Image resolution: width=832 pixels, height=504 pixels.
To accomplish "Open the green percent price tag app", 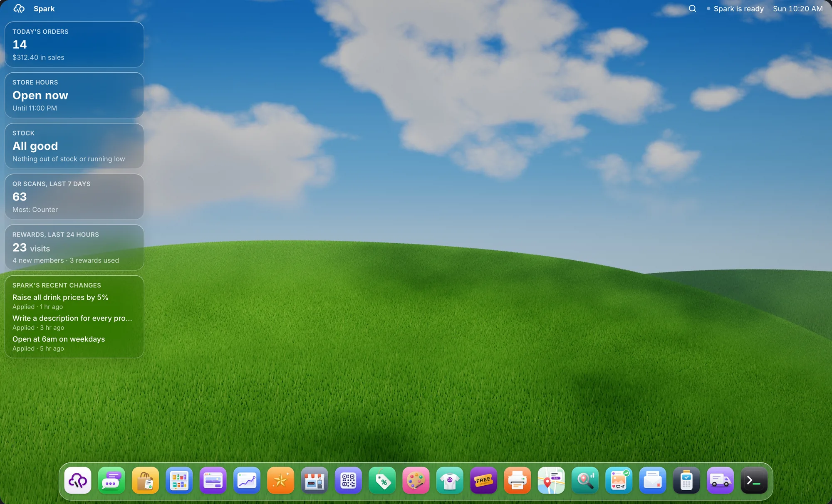I will click(382, 480).
